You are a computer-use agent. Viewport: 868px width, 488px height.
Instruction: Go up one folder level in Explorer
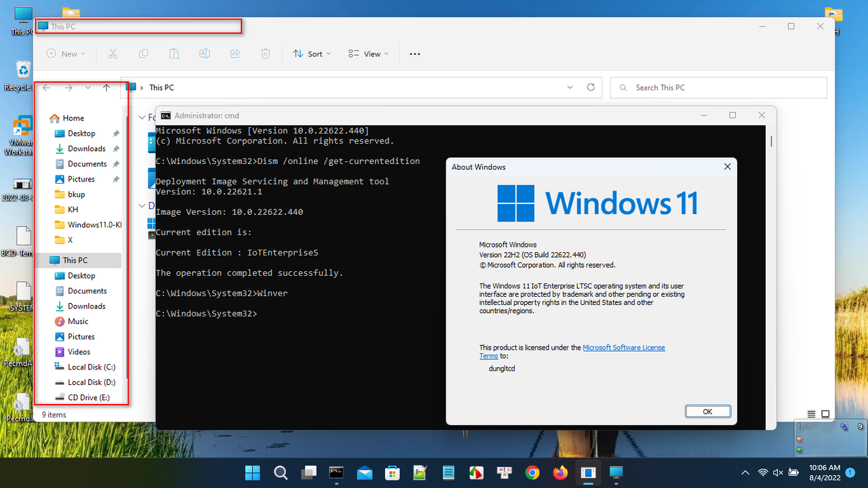tap(106, 87)
